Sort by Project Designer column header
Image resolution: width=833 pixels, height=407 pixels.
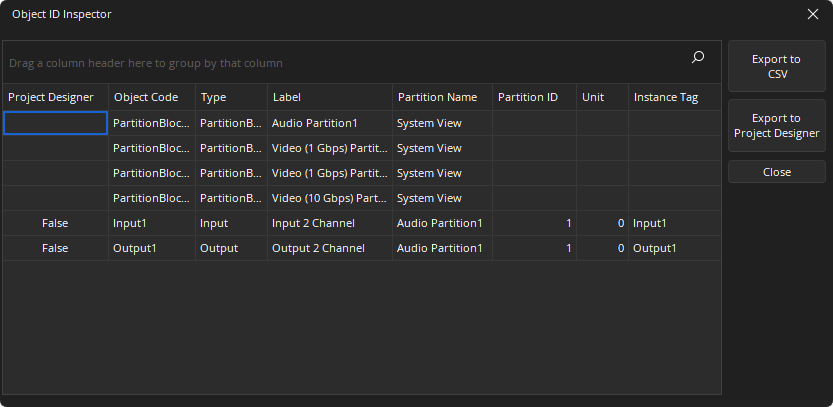(51, 97)
